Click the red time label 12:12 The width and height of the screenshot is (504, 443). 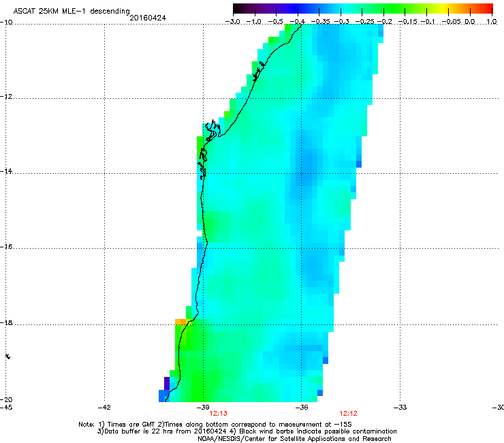349,414
